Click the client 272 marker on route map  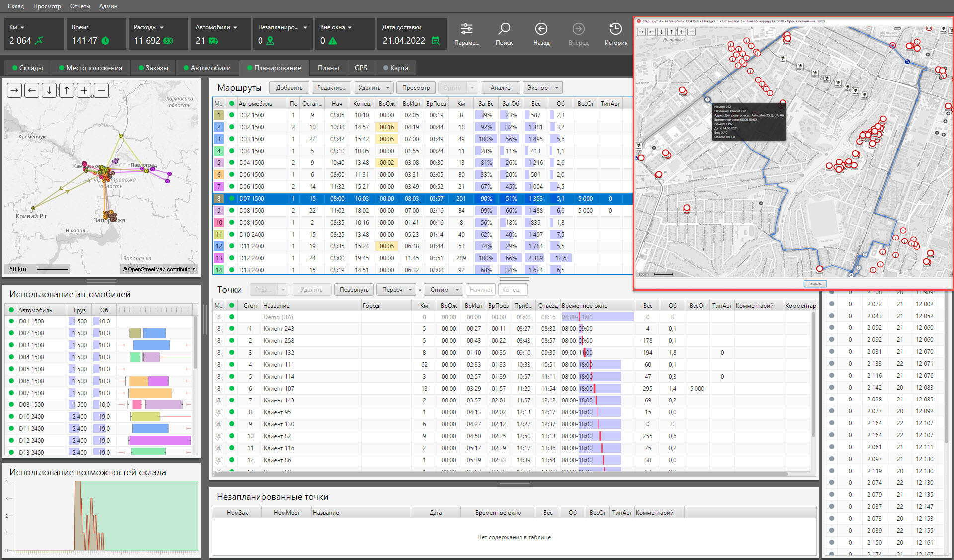coord(707,100)
